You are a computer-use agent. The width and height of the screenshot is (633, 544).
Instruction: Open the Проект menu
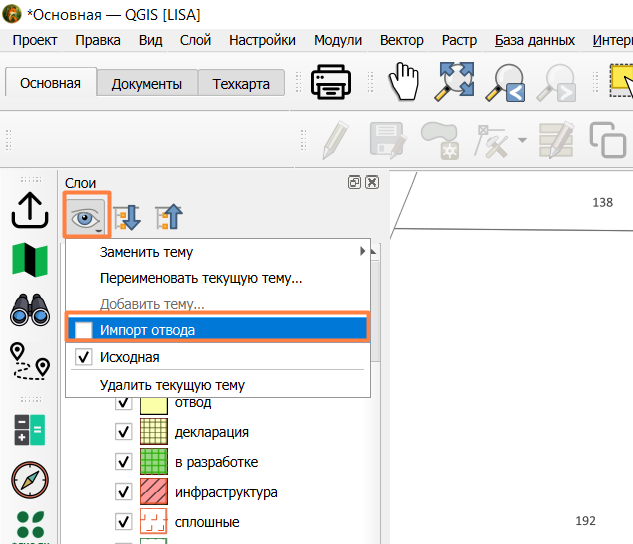tap(35, 40)
